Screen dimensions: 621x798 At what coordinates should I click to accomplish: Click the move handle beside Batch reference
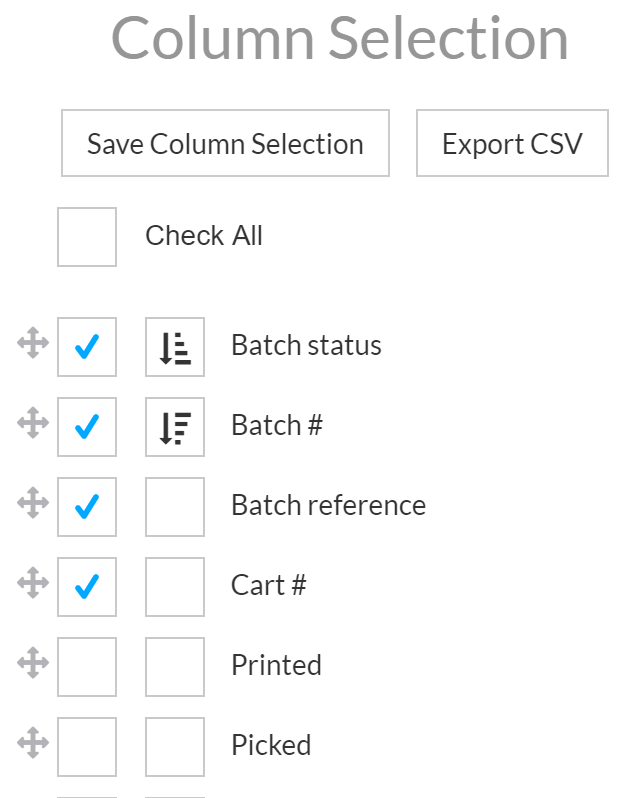click(x=33, y=503)
